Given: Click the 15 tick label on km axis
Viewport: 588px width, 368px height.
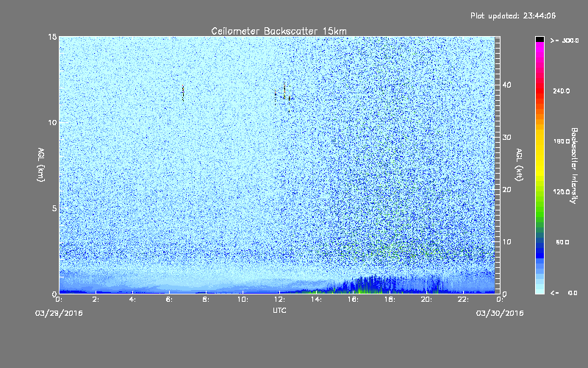Looking at the screenshot, I should point(52,37).
